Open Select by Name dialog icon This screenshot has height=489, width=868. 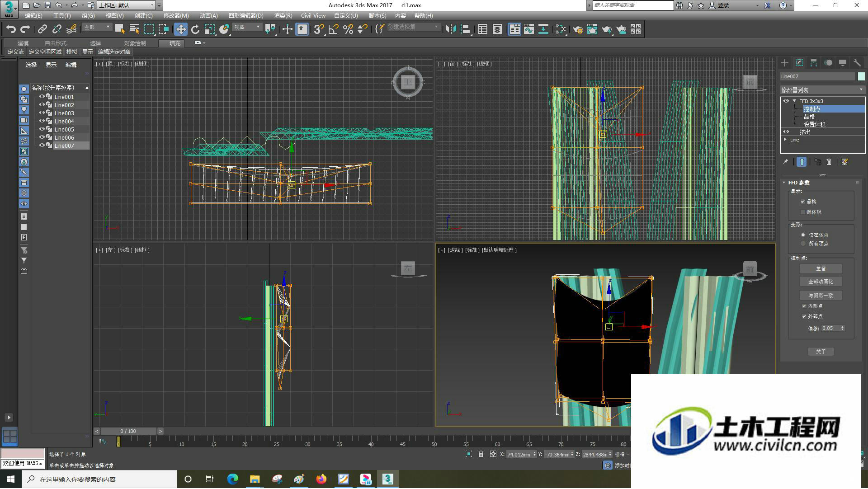(134, 29)
